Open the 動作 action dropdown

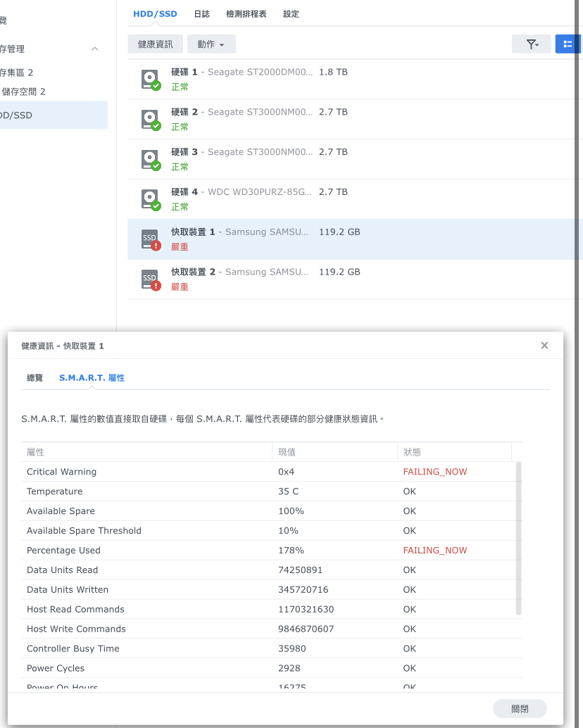pos(211,44)
